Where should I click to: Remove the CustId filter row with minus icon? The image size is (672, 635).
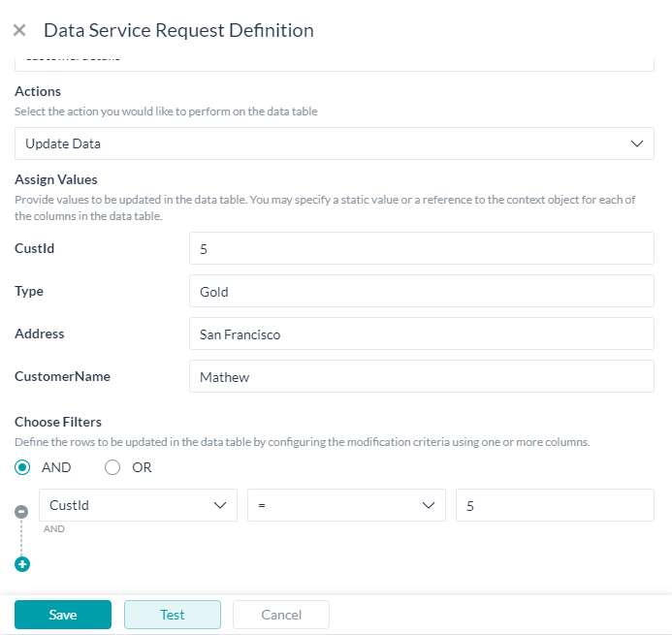pyautogui.click(x=21, y=512)
